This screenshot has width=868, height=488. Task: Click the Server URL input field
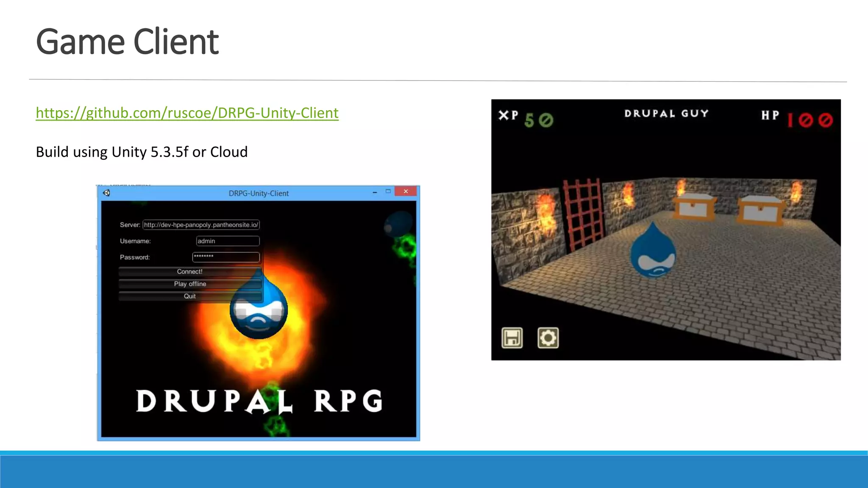coord(201,225)
